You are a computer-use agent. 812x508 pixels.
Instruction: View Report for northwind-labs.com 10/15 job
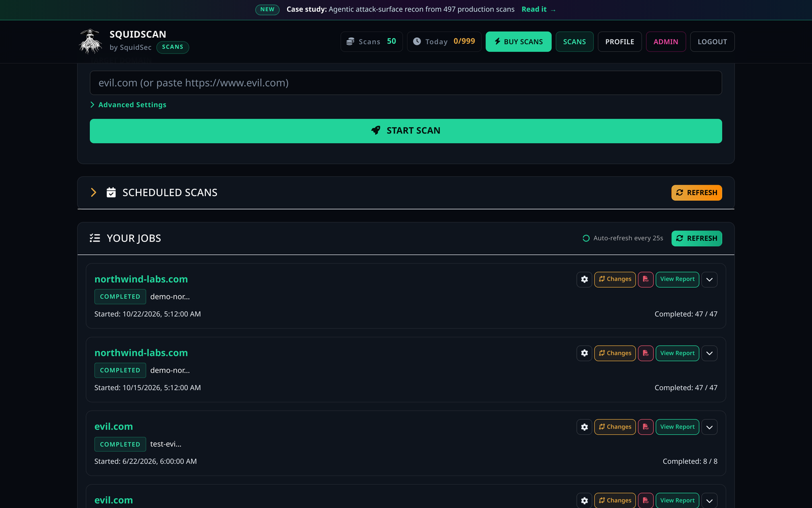(677, 353)
